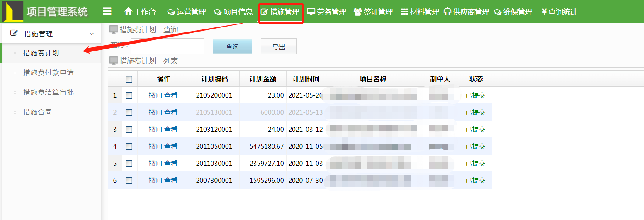Toggle the select-all checkbox in table header
The width and height of the screenshot is (644, 220).
(129, 79)
